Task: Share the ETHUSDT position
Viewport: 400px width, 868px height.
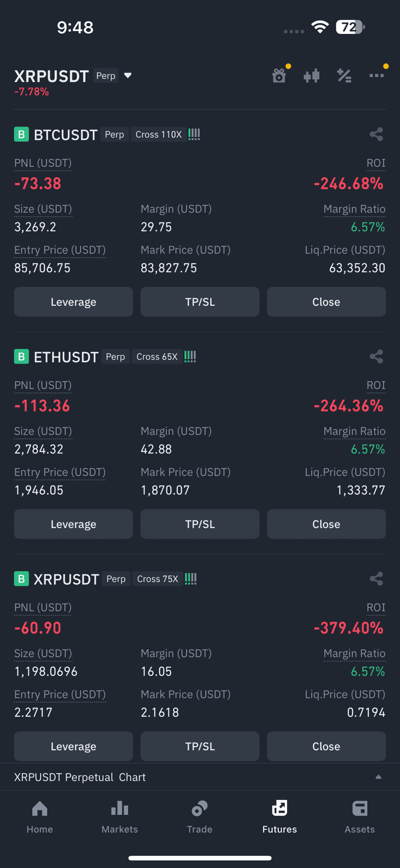Action: coord(376,357)
